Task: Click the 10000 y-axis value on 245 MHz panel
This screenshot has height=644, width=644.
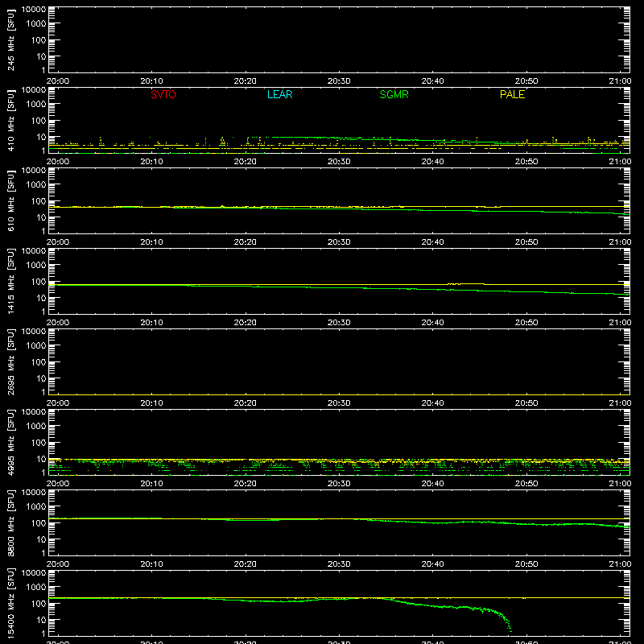Action: [x=34, y=10]
